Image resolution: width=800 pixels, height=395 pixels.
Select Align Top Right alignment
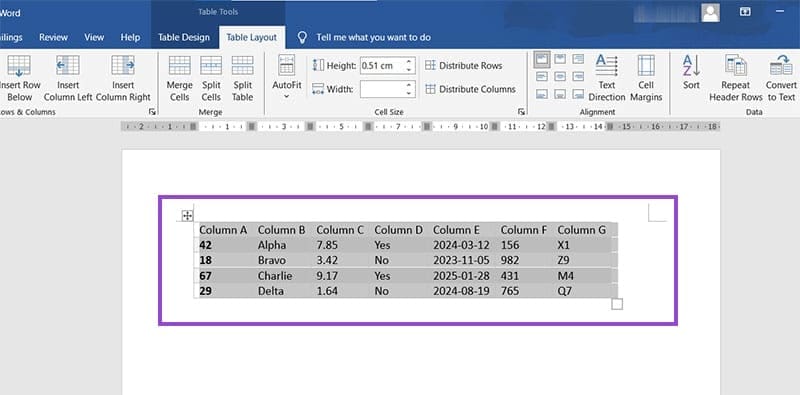point(578,59)
